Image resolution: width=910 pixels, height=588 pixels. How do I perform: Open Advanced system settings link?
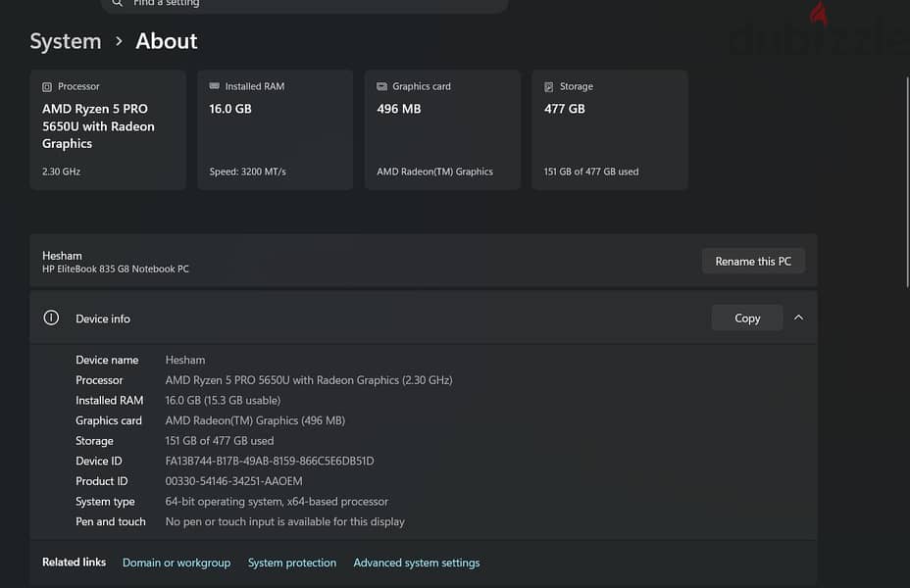point(417,563)
